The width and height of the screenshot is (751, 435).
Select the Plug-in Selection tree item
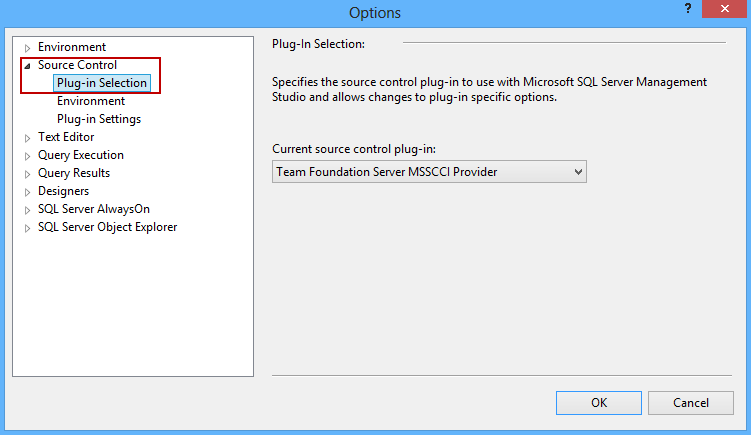click(x=102, y=83)
